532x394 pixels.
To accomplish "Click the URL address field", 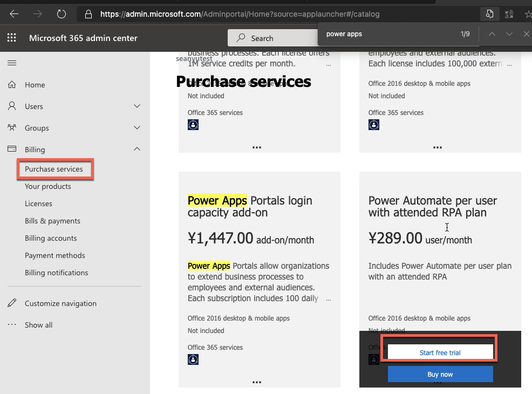I will (240, 14).
